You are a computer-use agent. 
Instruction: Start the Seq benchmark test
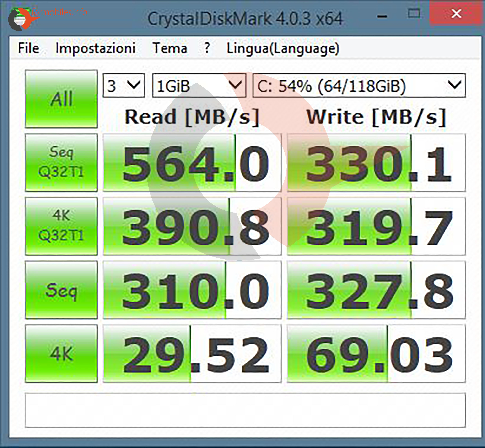61,290
